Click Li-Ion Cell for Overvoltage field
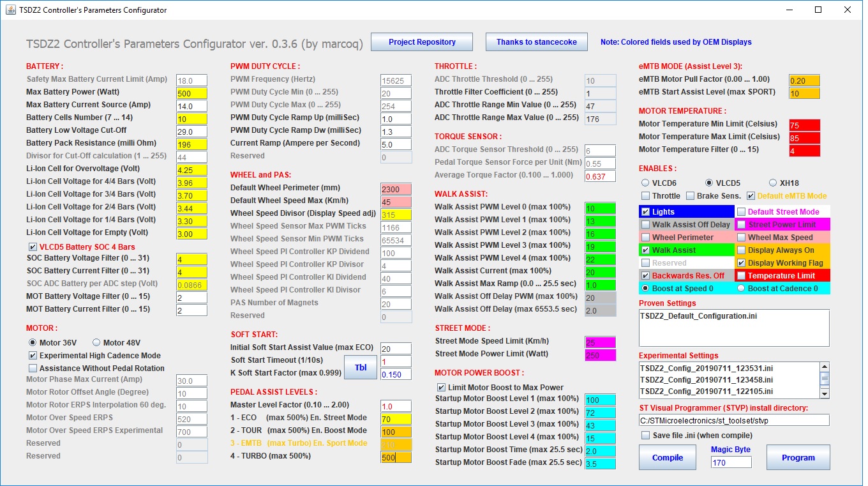This screenshot has width=868, height=486. point(192,170)
